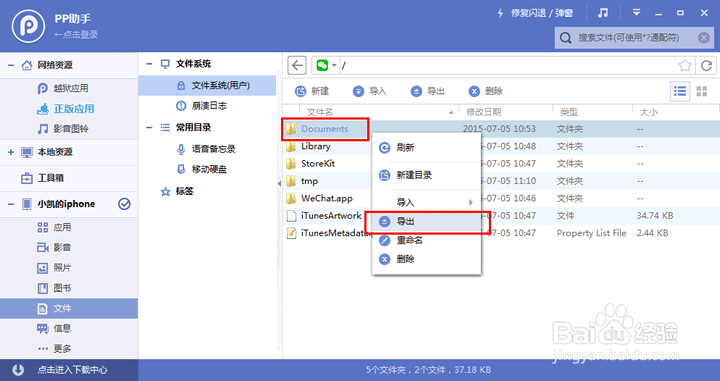Screen dimensions: 720x381
Task: Open 移动硬盘 mobile disk
Action: 201,169
